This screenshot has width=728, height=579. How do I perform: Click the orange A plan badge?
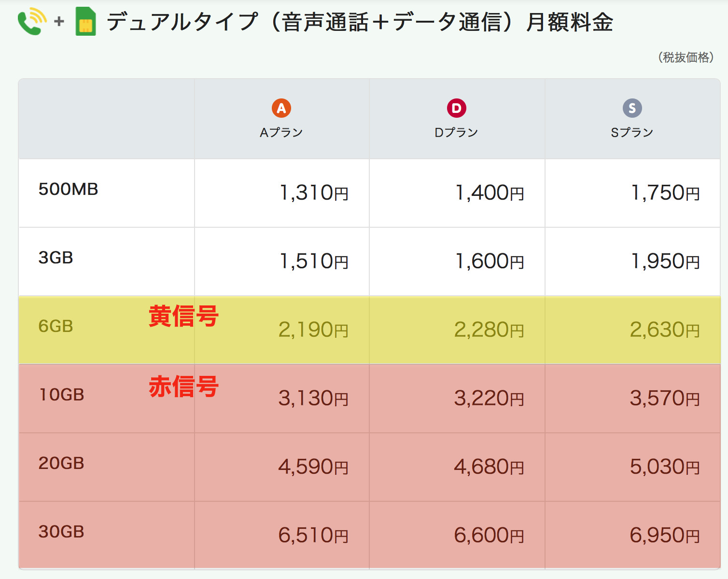coord(281,108)
